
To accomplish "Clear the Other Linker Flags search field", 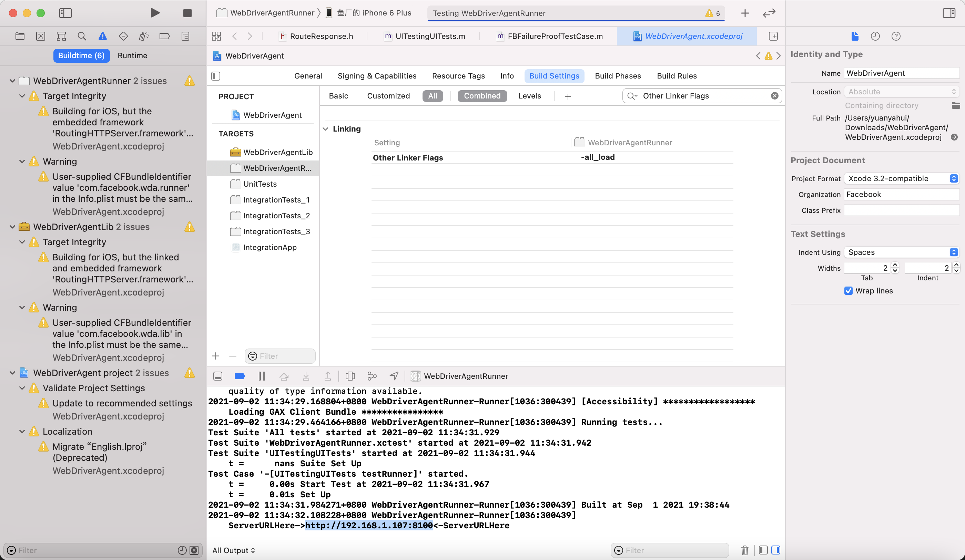I will tap(774, 96).
